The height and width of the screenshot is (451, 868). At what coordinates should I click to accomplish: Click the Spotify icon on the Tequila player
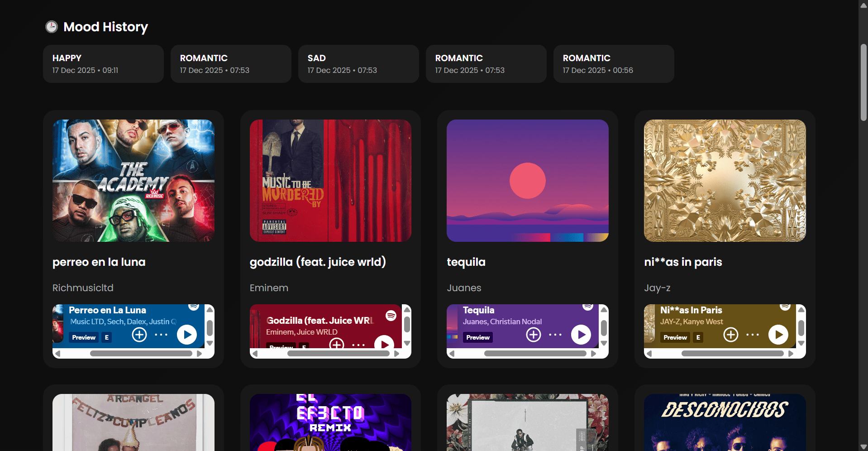(x=587, y=307)
